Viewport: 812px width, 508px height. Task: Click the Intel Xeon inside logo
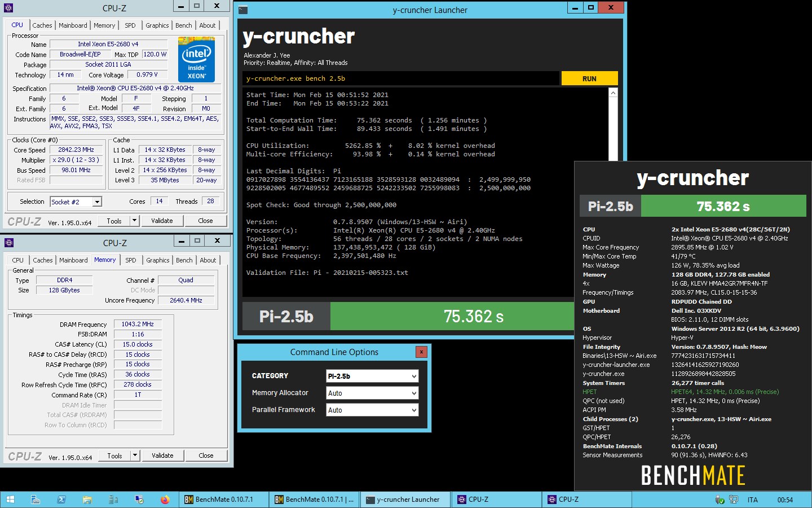click(x=196, y=59)
